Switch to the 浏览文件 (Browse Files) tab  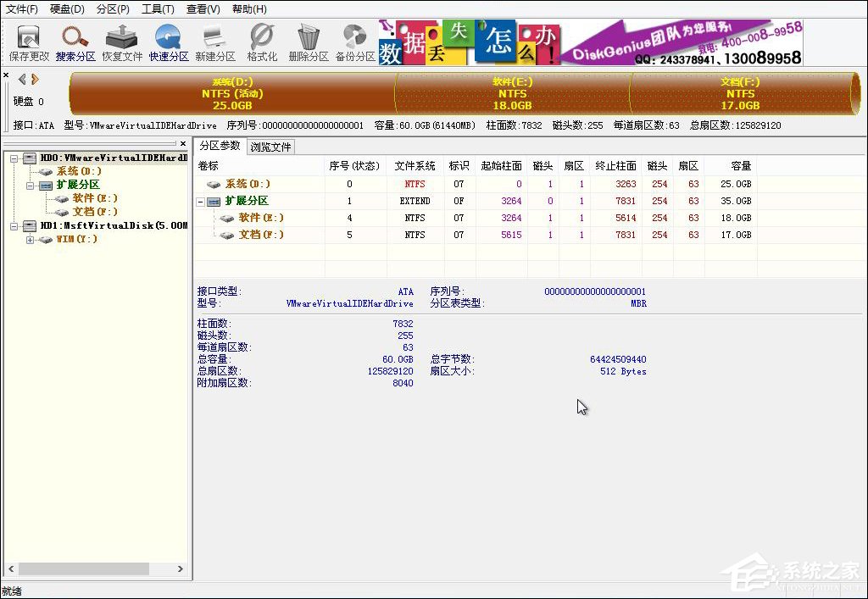point(269,145)
